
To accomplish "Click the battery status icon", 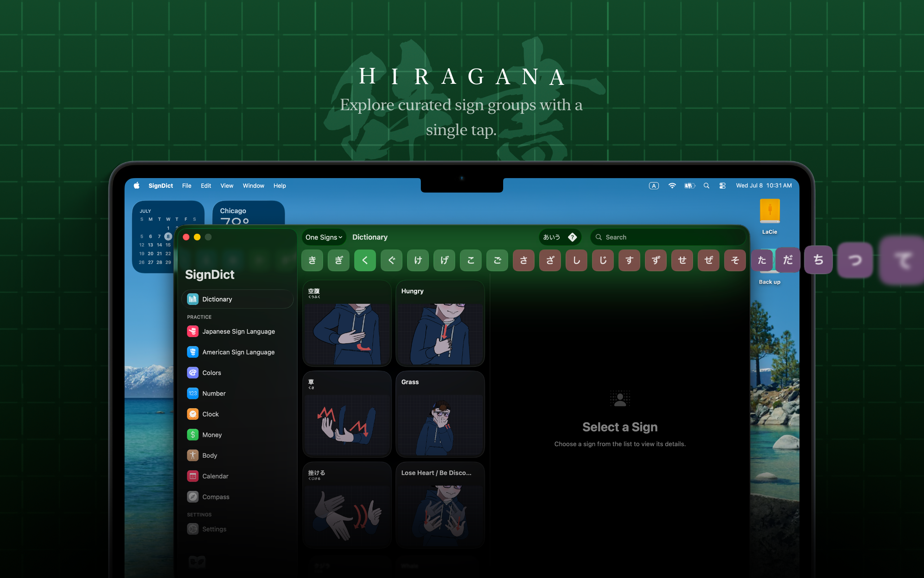I will click(x=689, y=185).
